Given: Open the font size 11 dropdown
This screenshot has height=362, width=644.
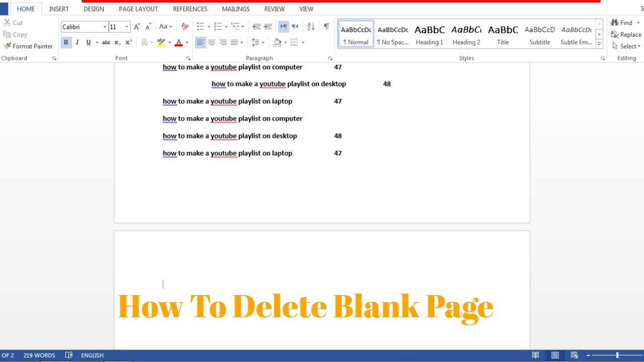Looking at the screenshot, I should 127,27.
